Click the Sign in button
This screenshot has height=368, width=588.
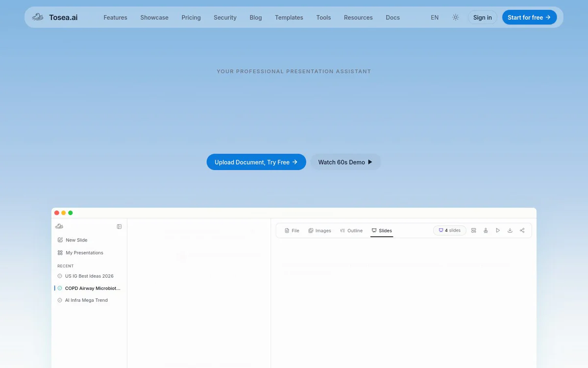pyautogui.click(x=483, y=17)
